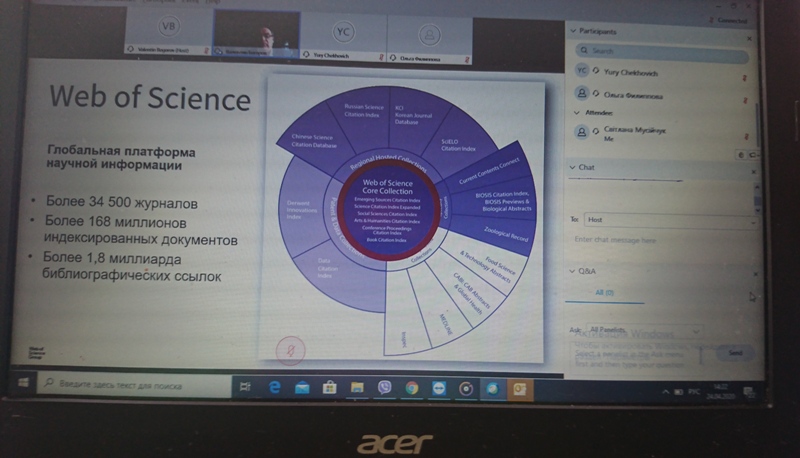Open the Mail app from taskbar

pyautogui.click(x=302, y=389)
